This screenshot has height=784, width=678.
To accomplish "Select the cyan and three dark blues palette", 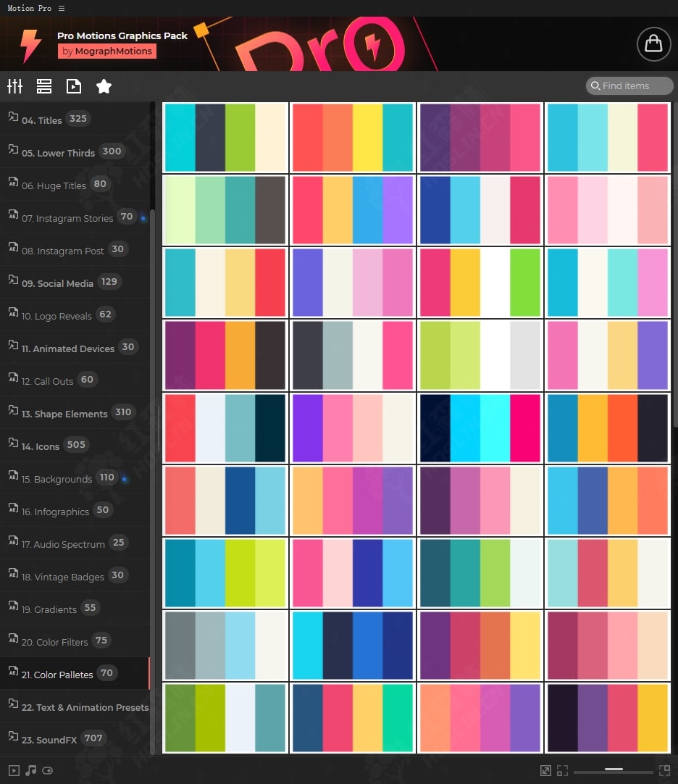I will tap(353, 646).
